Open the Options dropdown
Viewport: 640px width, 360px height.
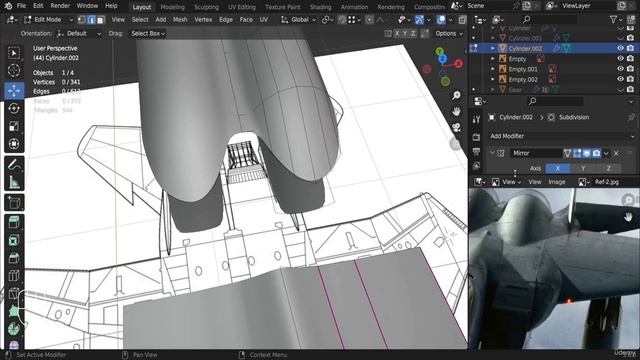449,33
